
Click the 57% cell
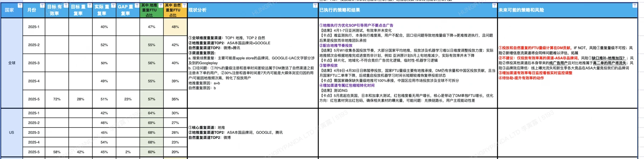(152, 99)
